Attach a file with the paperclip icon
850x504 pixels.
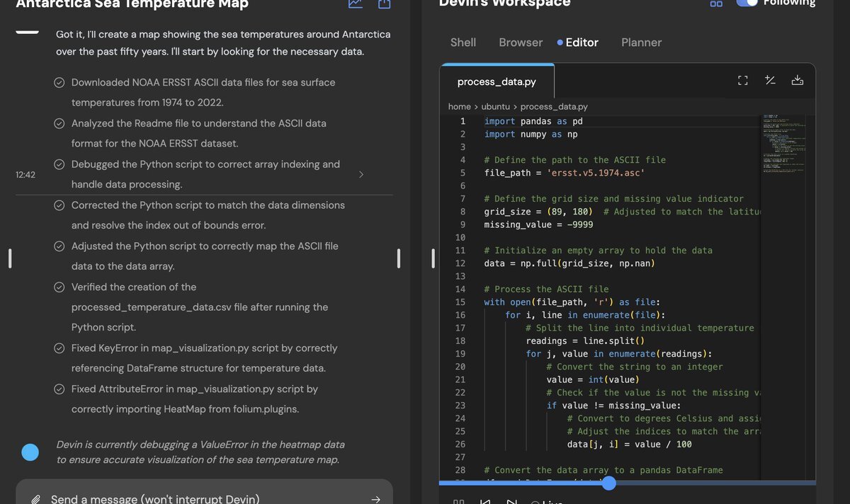(x=34, y=498)
